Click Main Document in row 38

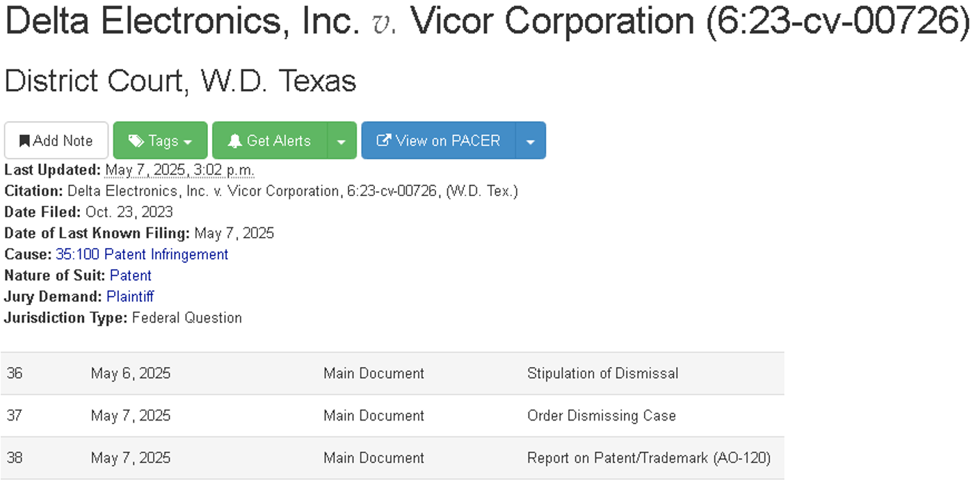click(373, 458)
